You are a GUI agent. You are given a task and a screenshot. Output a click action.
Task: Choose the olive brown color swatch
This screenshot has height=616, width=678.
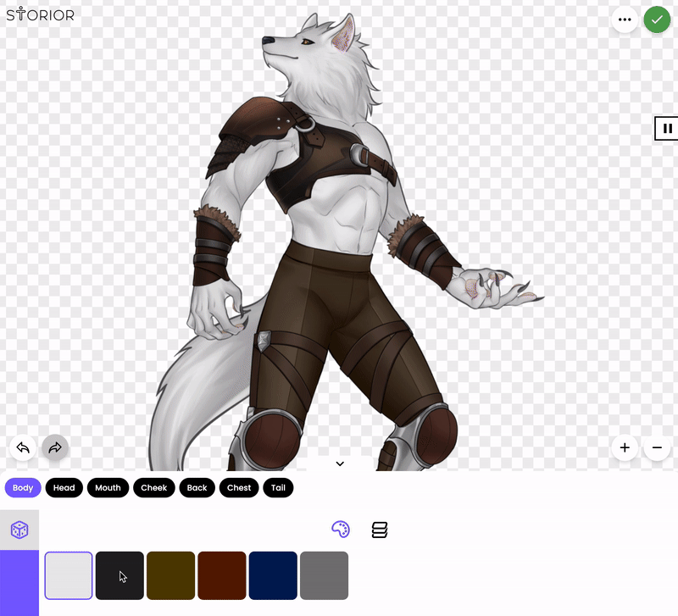[171, 575]
